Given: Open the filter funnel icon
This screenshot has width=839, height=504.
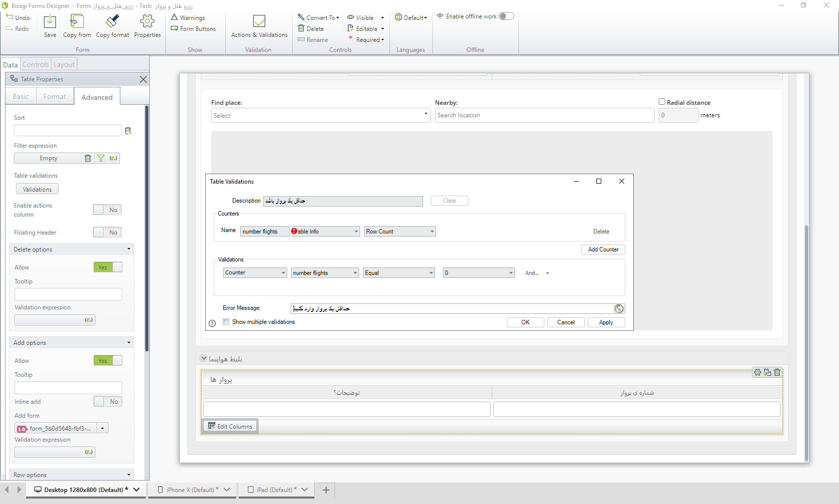Looking at the screenshot, I should pyautogui.click(x=101, y=158).
